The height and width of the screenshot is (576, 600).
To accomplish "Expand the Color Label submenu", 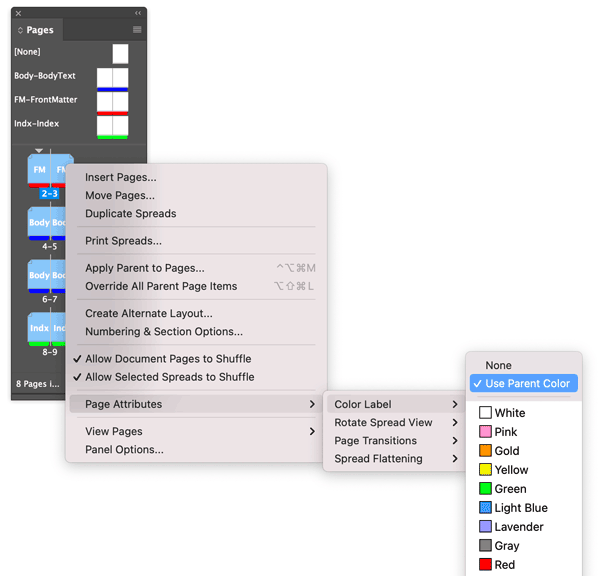I will click(x=396, y=404).
